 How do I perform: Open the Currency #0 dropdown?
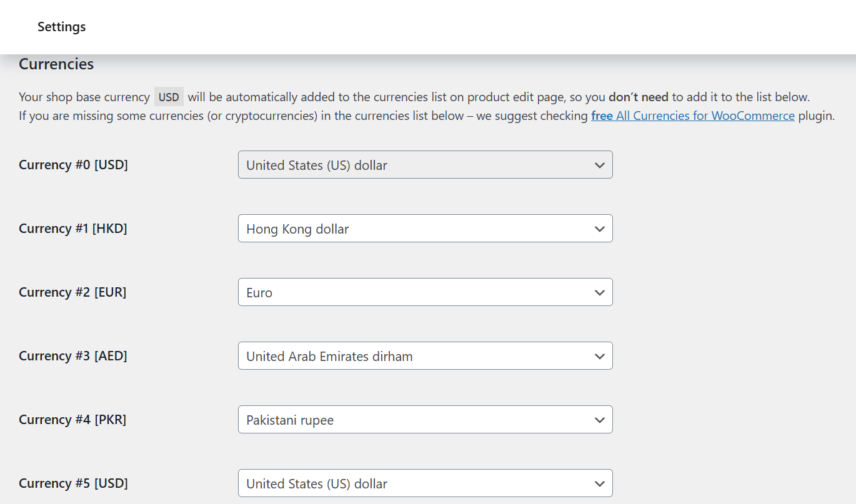(425, 165)
